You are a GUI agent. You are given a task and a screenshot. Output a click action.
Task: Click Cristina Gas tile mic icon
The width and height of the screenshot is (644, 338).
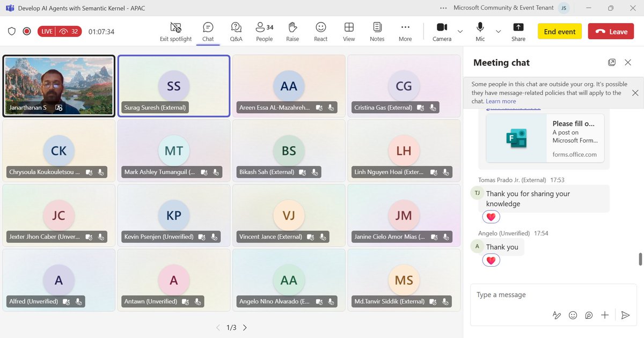tap(433, 108)
